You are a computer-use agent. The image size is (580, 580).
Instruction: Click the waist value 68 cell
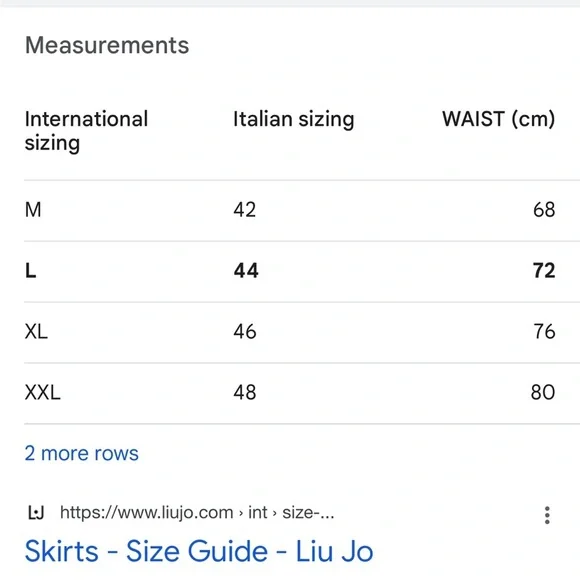(x=544, y=210)
